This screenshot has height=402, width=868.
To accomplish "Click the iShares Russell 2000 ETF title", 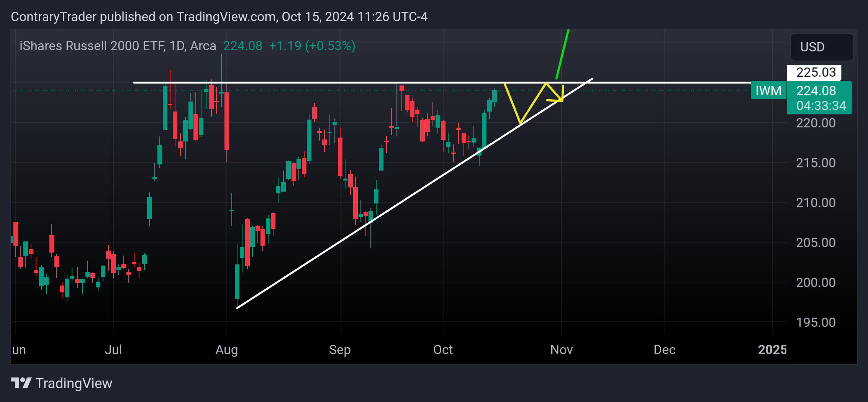I will coord(118,46).
